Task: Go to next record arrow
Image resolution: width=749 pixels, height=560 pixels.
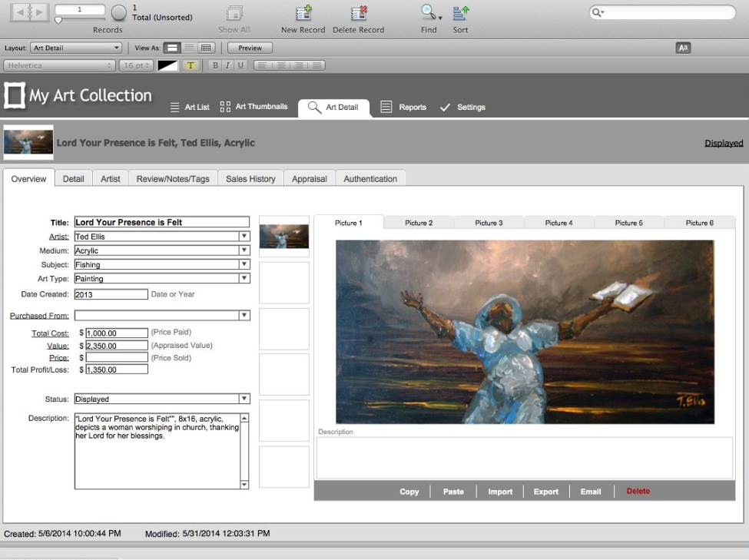Action: tap(39, 12)
